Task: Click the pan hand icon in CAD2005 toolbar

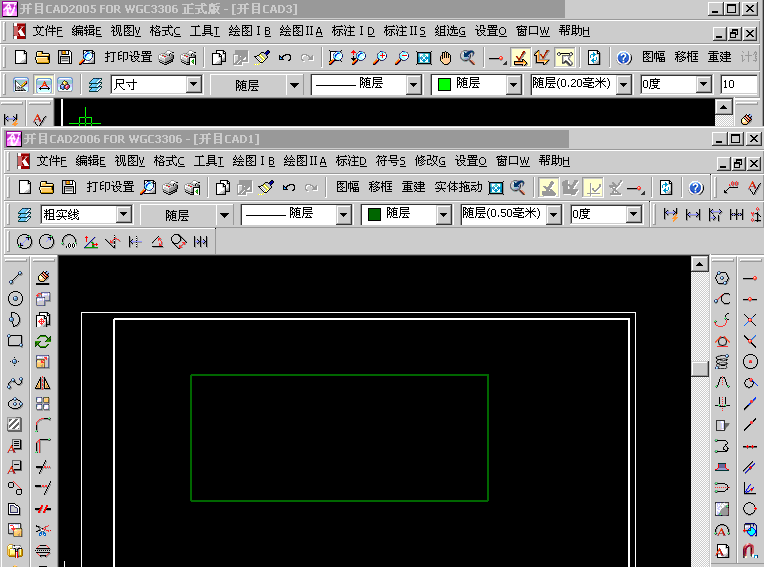Action: 445,58
